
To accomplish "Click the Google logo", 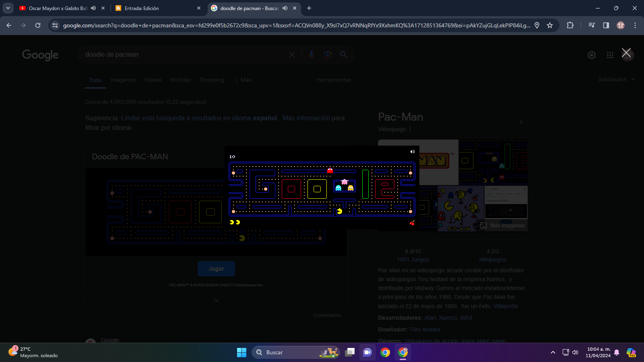I will tap(40, 55).
